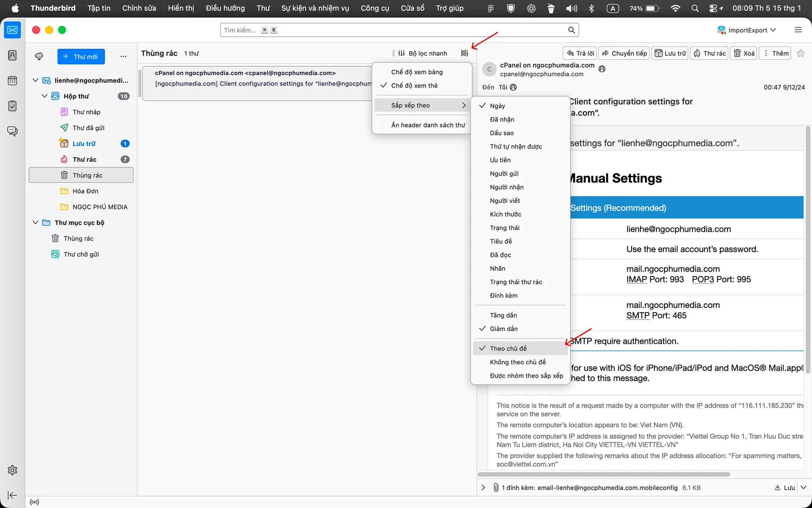Collapse the Thư mục cục bộ section
Viewport: 812px width, 508px height.
coord(35,222)
